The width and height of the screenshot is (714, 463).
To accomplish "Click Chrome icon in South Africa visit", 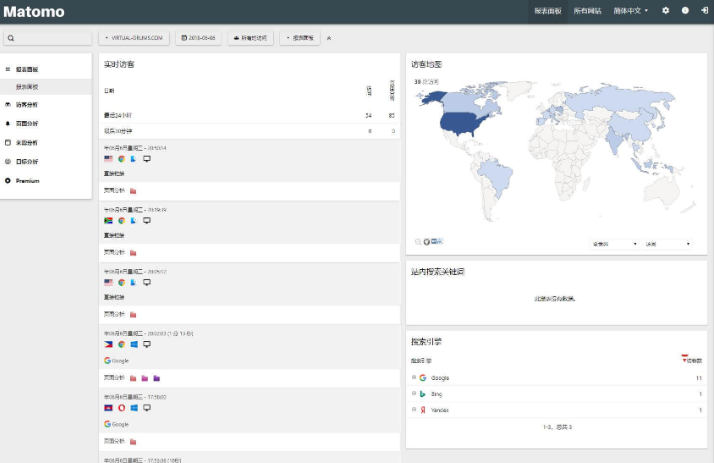I will (x=122, y=220).
